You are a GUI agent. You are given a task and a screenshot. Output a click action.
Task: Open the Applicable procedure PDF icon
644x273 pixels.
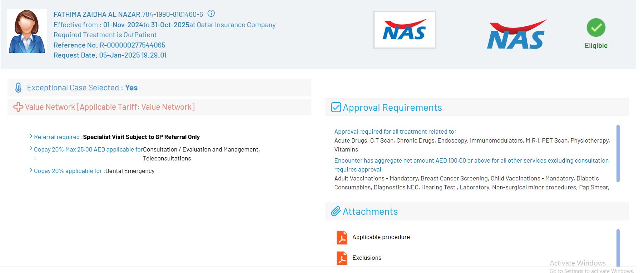pos(342,237)
